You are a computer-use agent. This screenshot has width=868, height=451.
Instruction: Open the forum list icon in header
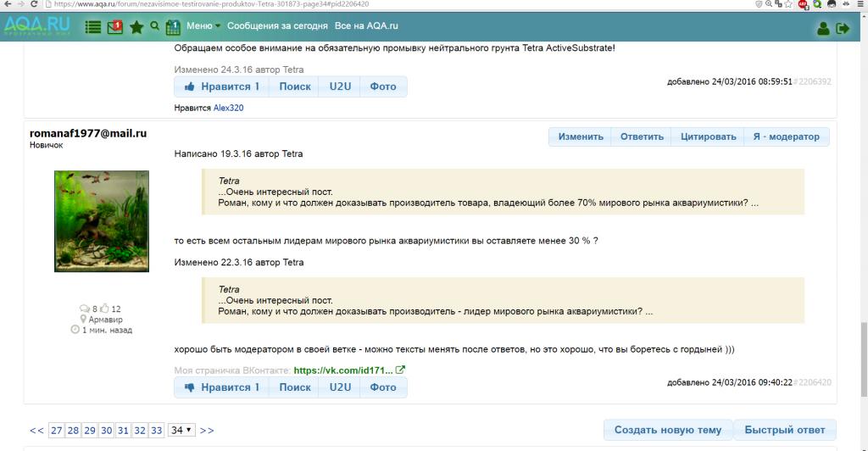[92, 26]
